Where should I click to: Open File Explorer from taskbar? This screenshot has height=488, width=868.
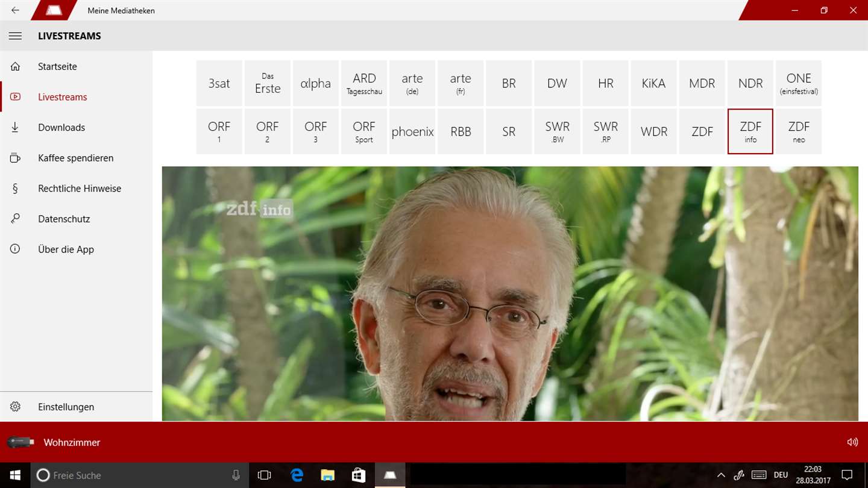(327, 475)
